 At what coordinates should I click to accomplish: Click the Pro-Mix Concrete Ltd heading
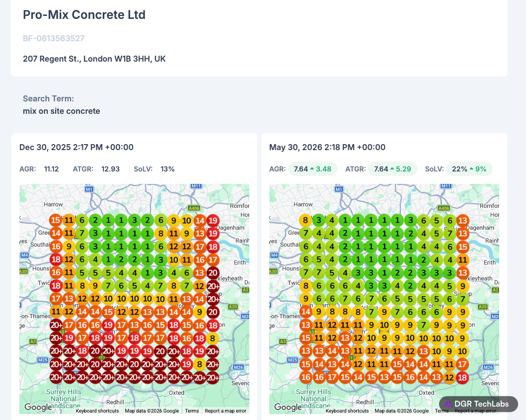(x=84, y=15)
